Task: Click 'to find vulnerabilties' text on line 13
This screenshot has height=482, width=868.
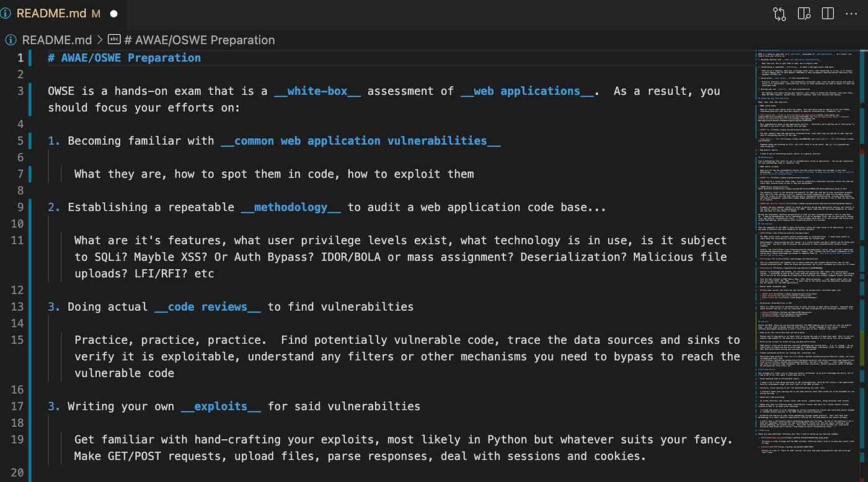Action: (340, 306)
